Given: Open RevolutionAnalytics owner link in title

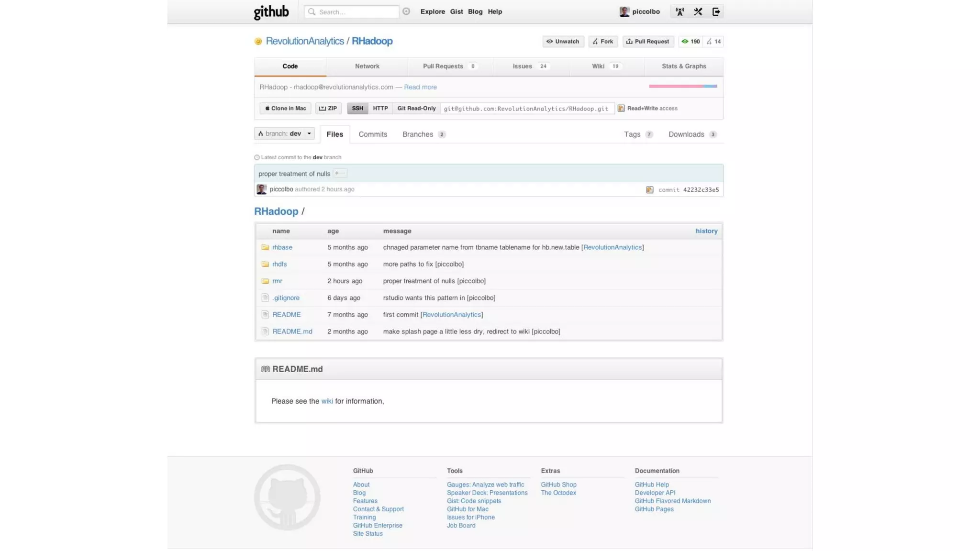Looking at the screenshot, I should pyautogui.click(x=305, y=41).
